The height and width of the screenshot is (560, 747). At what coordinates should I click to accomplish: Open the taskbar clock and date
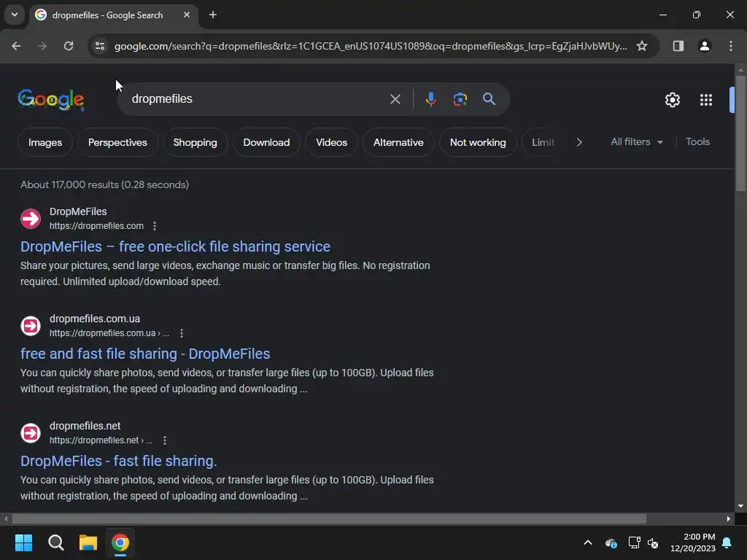693,542
